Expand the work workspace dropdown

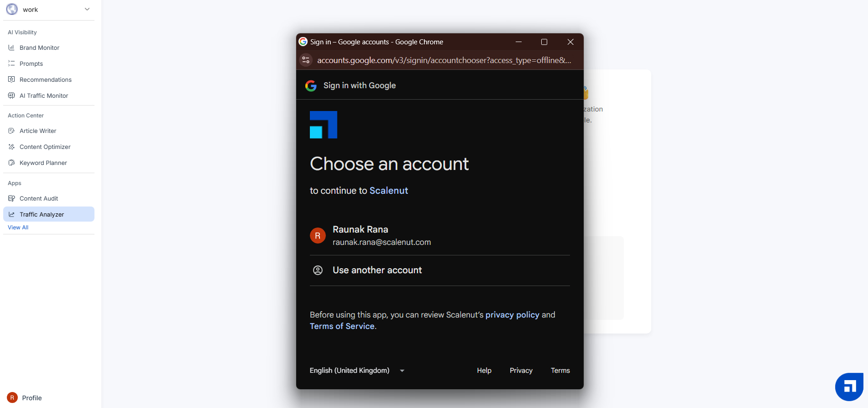[x=87, y=9]
